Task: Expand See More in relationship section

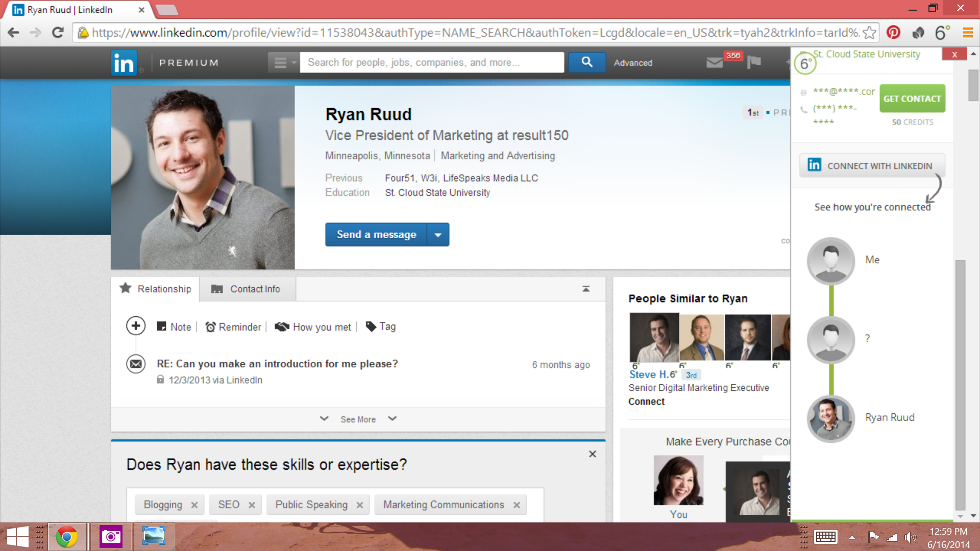Action: click(x=358, y=419)
